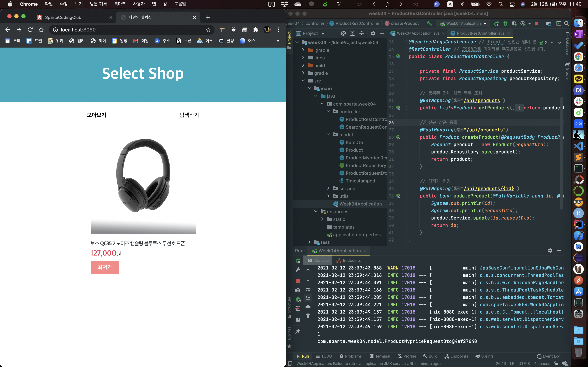Switch to Week04Application.java editor tab
Screen dimensions: 588x367
(418, 33)
